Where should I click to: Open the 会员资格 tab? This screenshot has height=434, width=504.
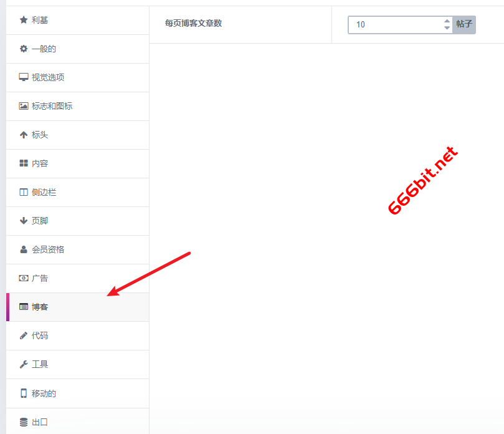click(x=77, y=249)
